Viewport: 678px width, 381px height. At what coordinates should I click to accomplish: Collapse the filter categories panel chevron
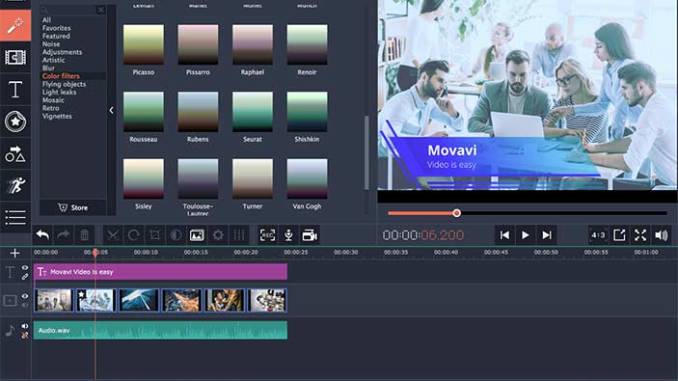pos(112,110)
